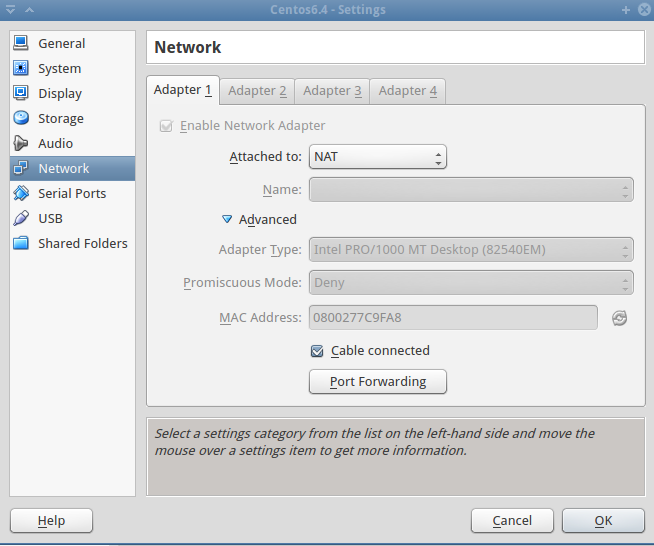The width and height of the screenshot is (654, 546).
Task: Open the Storage settings category
Action: (73, 118)
